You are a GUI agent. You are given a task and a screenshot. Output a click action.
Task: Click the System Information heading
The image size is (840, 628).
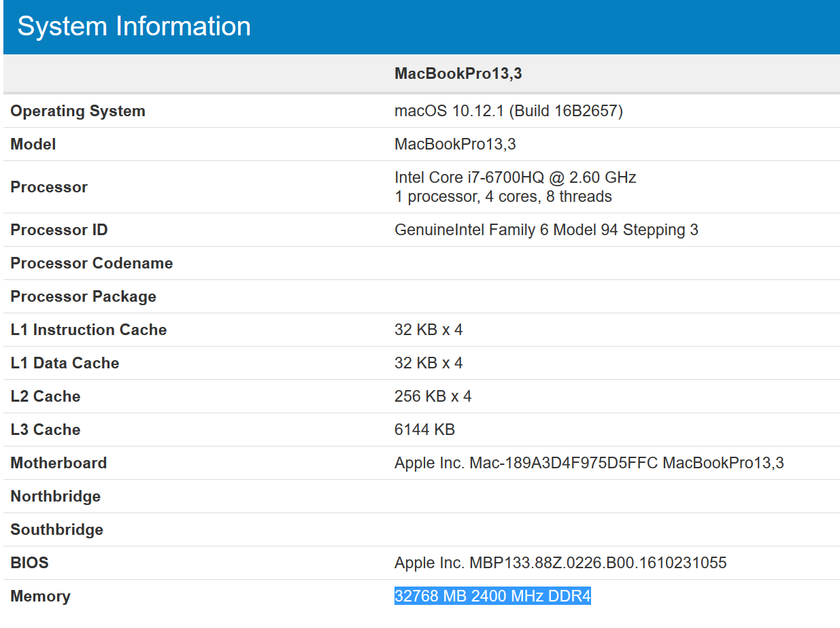134,27
